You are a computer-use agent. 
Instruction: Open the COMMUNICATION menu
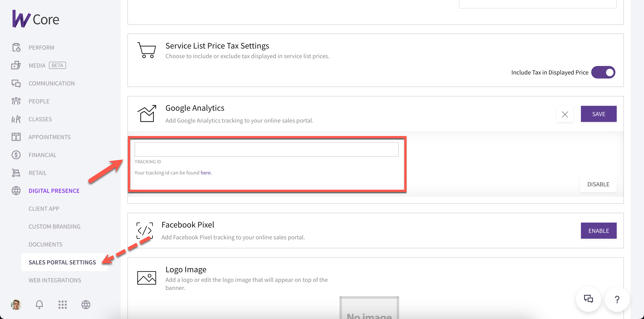click(51, 83)
